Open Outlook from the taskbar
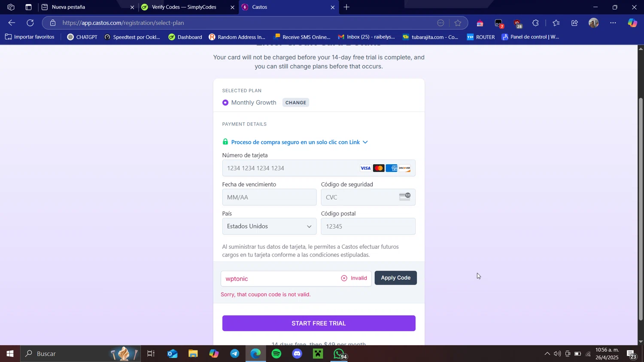This screenshot has width=644, height=362. point(172,354)
